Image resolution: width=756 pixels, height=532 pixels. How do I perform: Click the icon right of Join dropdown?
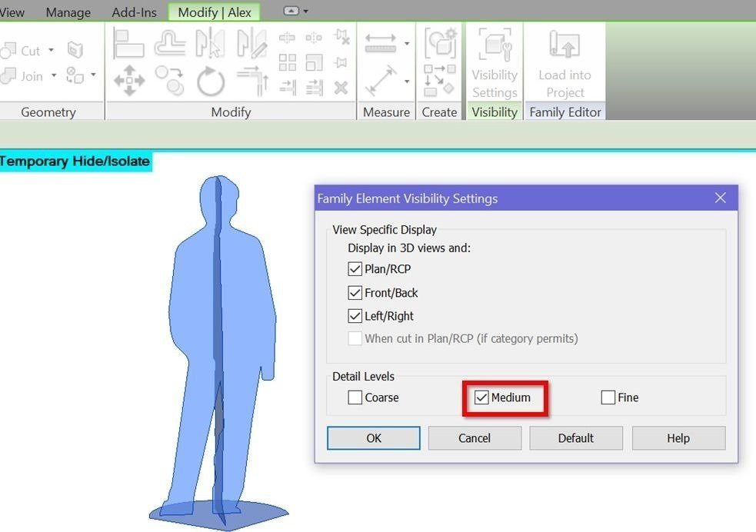(75, 75)
